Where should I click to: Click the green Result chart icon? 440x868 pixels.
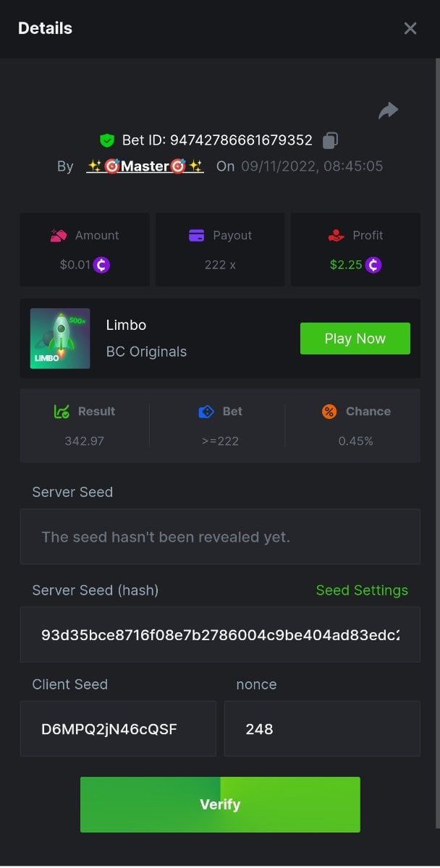(62, 412)
